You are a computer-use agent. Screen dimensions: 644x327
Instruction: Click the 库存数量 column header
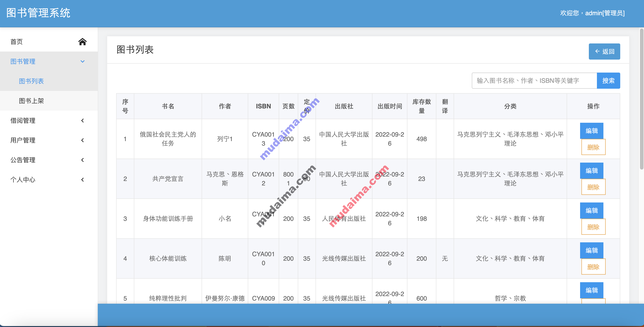point(422,106)
